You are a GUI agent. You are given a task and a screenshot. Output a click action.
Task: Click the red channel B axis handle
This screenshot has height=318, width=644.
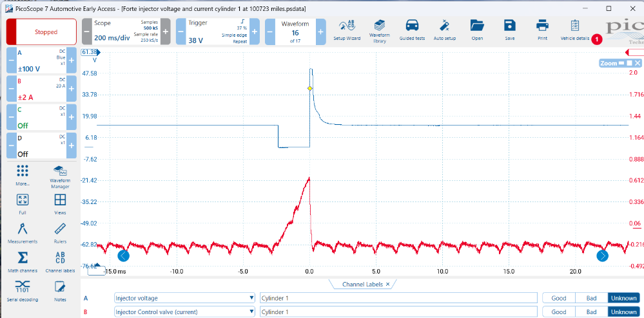click(634, 52)
